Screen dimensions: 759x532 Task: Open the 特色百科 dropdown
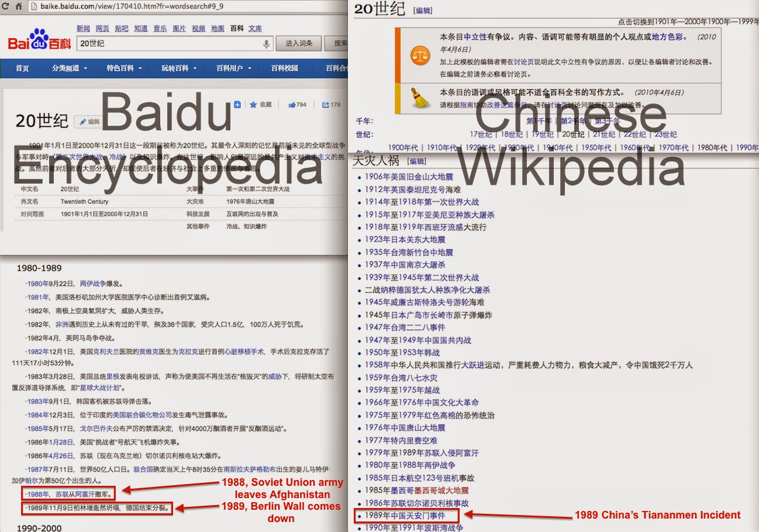[x=122, y=68]
